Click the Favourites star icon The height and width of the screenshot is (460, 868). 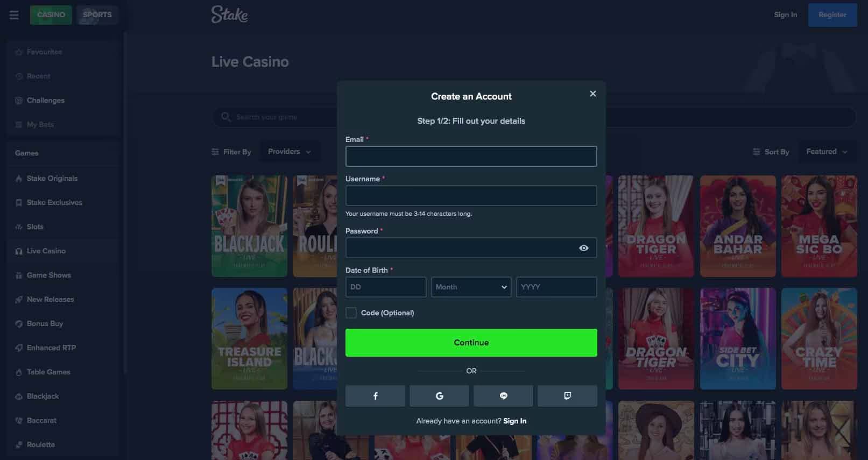[19, 52]
